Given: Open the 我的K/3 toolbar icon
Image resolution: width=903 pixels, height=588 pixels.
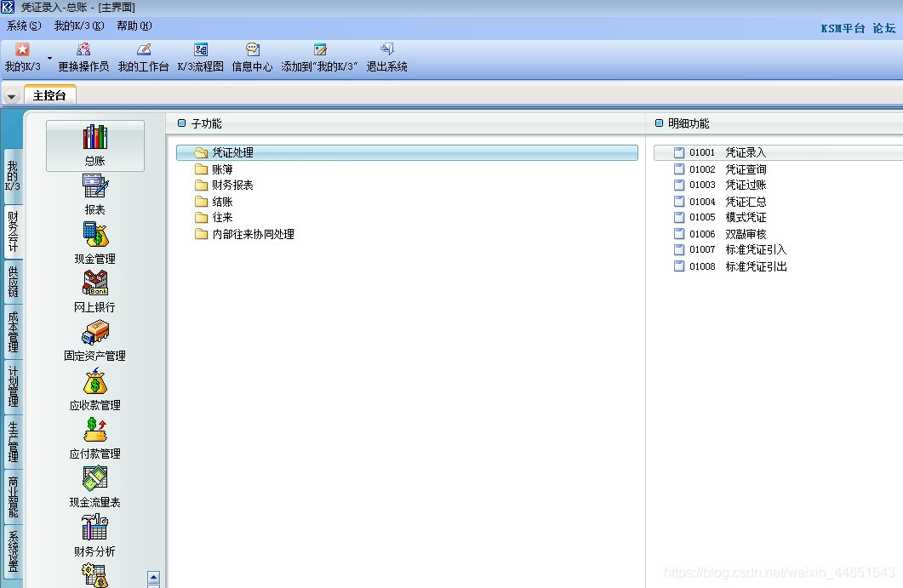Looking at the screenshot, I should tap(22, 57).
